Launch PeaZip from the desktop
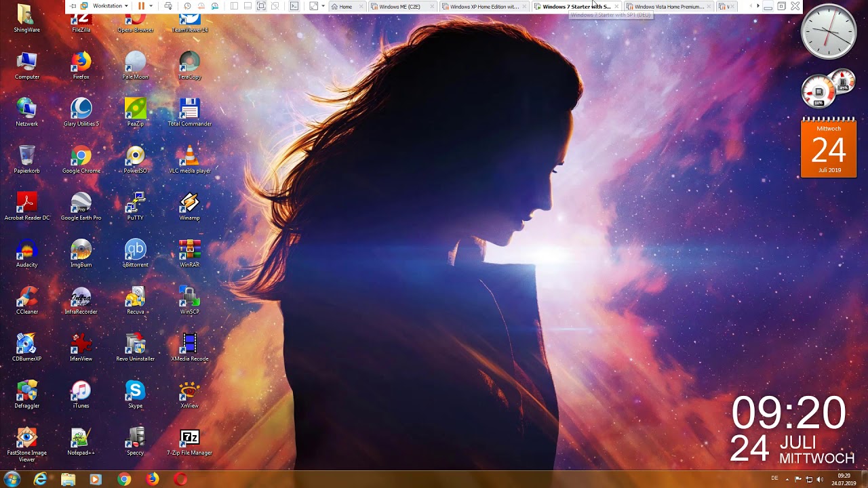Viewport: 868px width, 488px height. coord(135,113)
